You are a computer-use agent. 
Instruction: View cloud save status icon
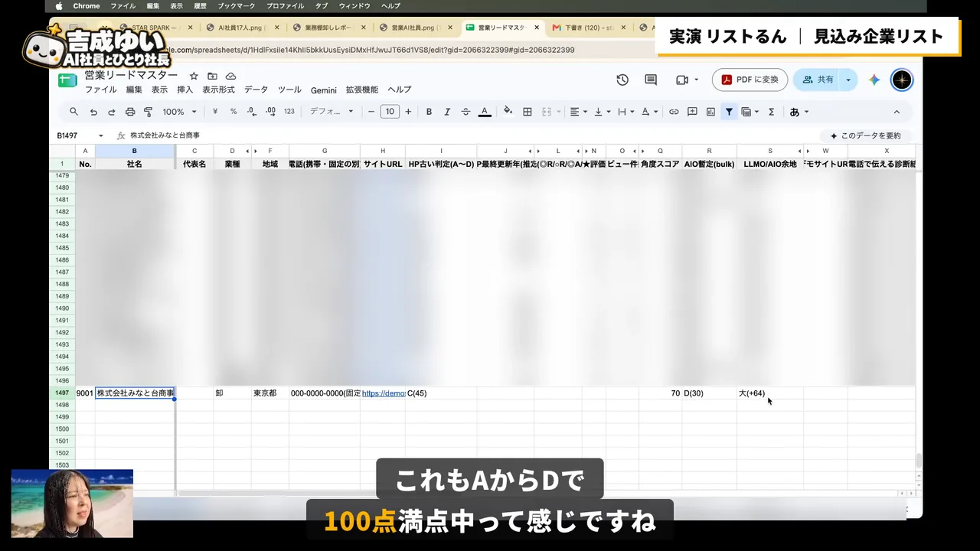point(230,76)
